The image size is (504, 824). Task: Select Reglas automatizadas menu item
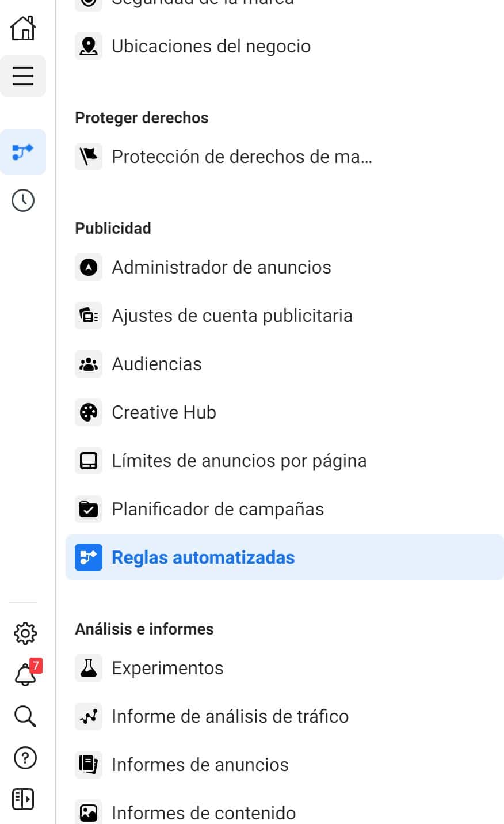[203, 557]
